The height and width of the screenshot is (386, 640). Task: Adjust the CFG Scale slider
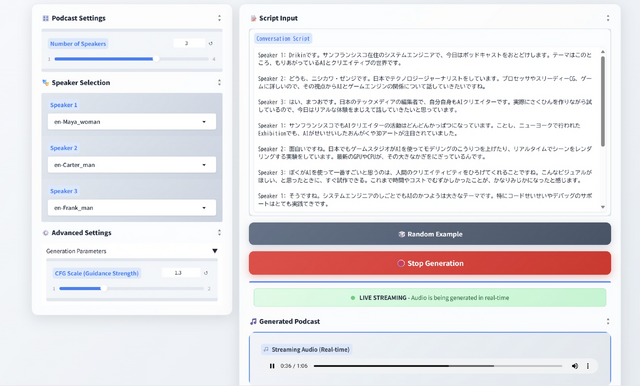[131, 288]
